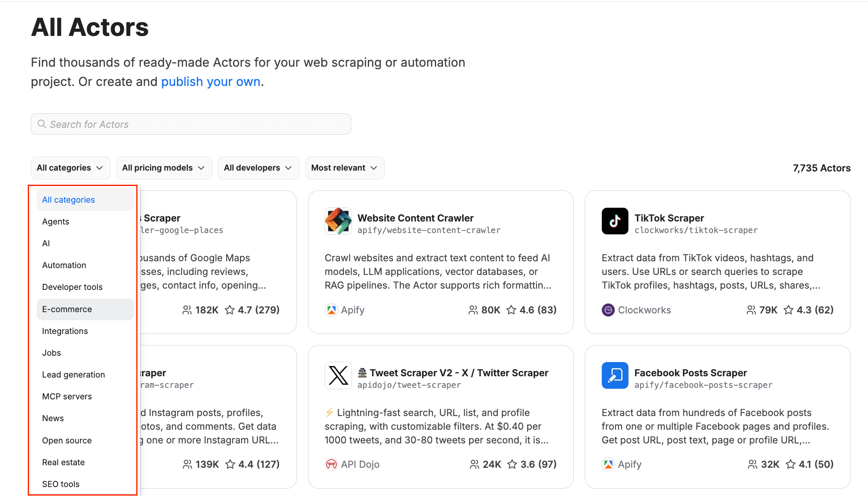This screenshot has width=868, height=496.
Task: Click the Facebook Posts Scraper icon
Action: [x=615, y=375]
